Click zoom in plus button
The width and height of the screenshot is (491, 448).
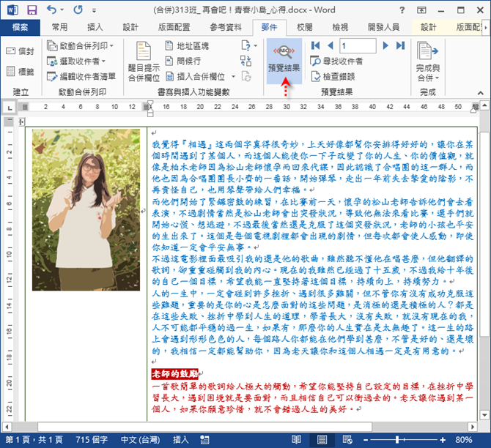(x=443, y=440)
